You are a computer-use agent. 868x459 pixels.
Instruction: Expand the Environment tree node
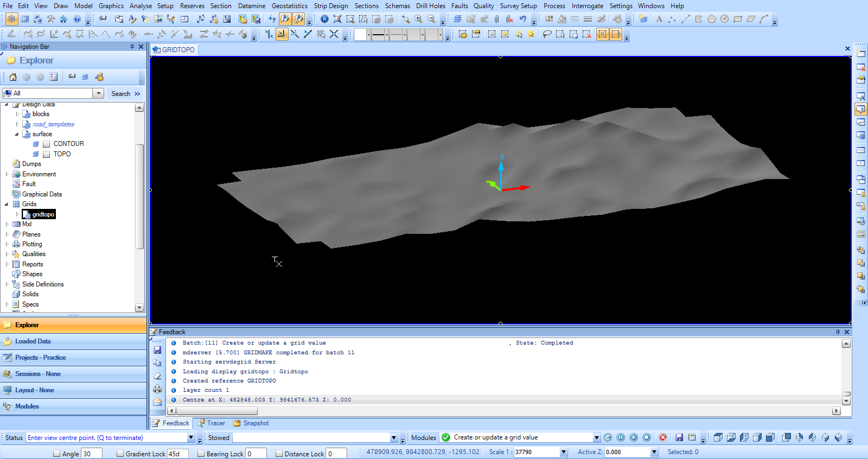pos(7,174)
